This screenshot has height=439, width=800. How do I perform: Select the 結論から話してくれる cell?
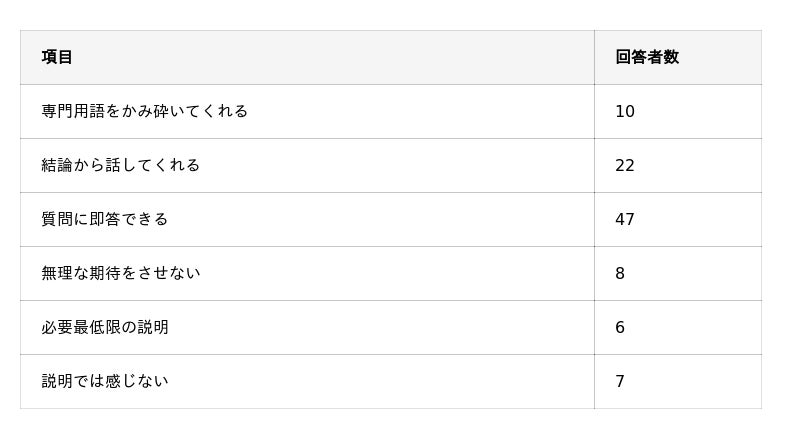point(121,165)
